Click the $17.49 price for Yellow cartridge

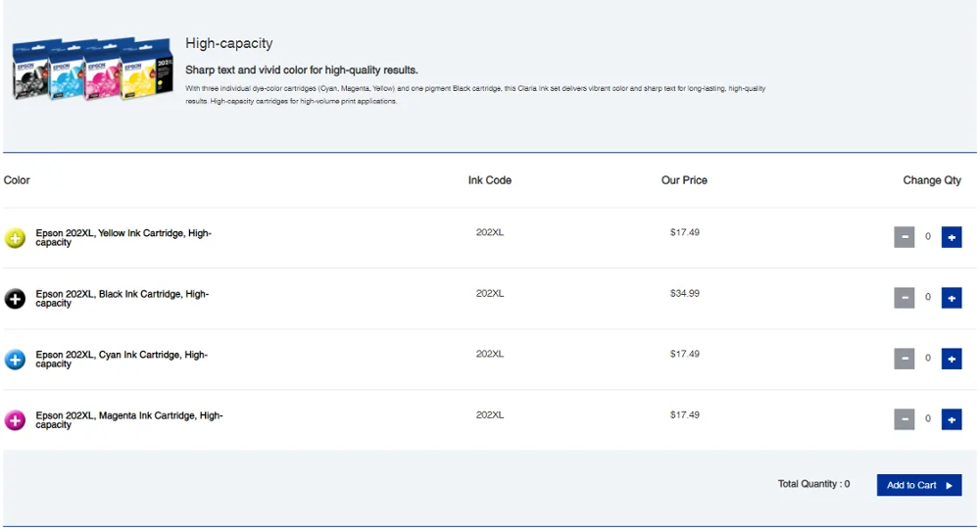[x=684, y=232]
